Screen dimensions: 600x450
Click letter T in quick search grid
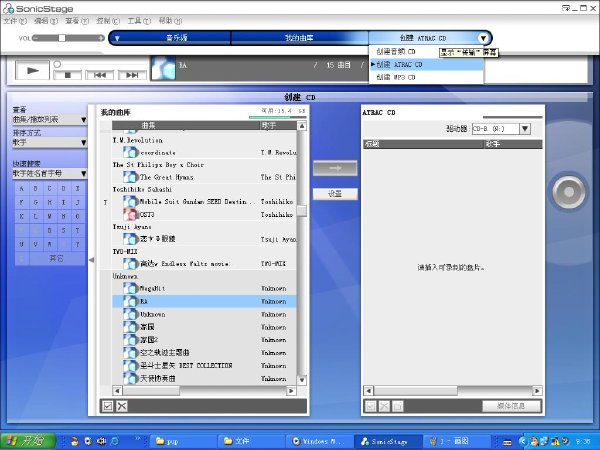pyautogui.click(x=77, y=230)
